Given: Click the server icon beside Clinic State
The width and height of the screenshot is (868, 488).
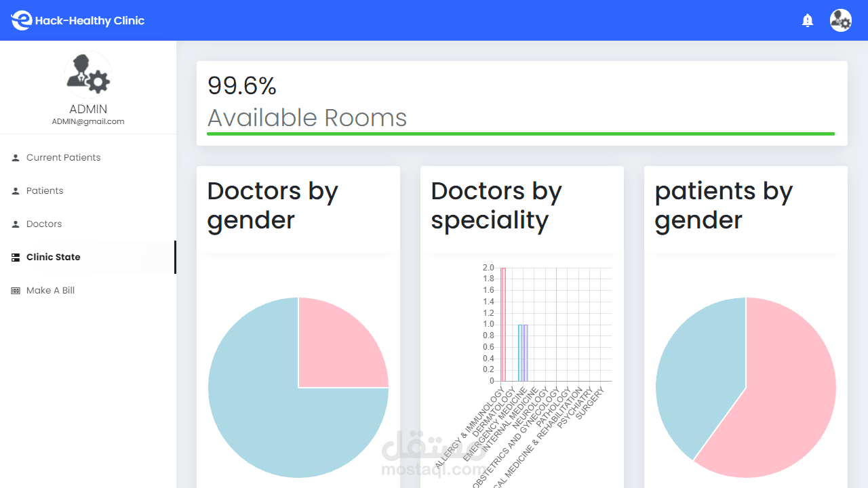Looking at the screenshot, I should (16, 257).
